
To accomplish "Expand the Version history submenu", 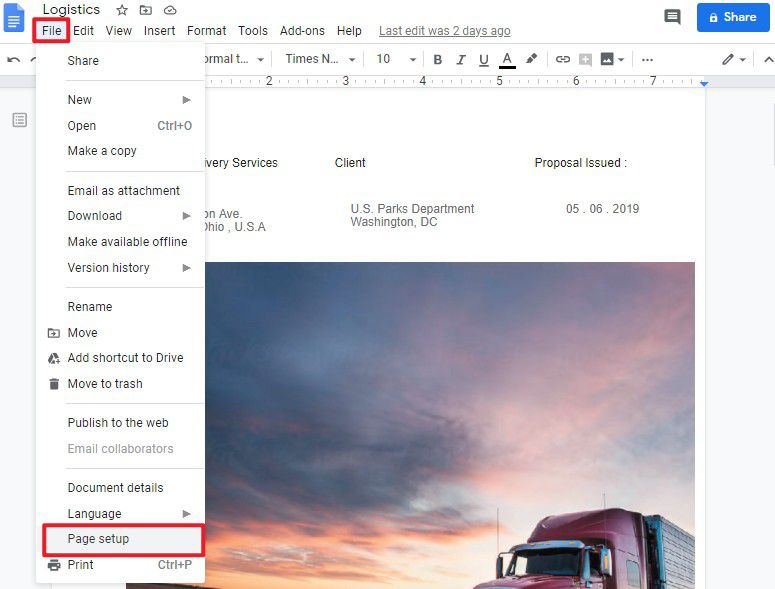I will (x=120, y=268).
